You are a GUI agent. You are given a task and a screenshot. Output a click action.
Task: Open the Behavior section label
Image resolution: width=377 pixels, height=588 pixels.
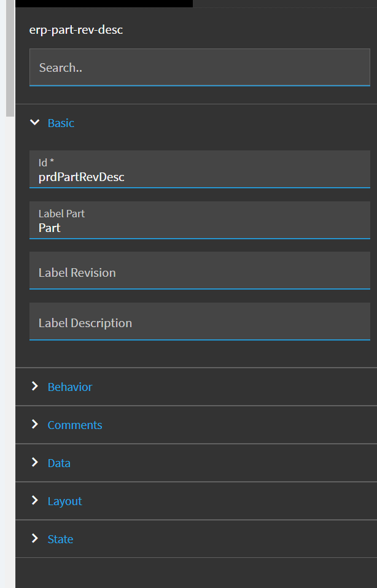[x=70, y=387]
